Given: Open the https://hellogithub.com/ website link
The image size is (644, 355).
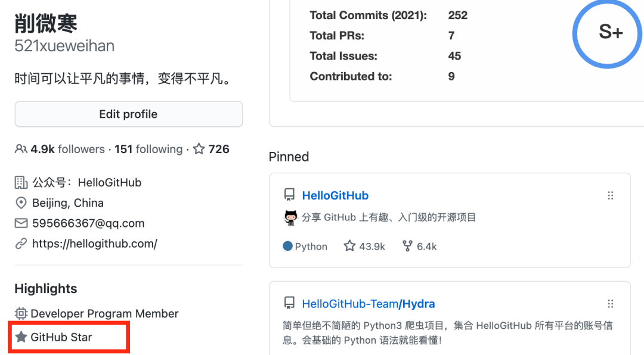Looking at the screenshot, I should [94, 244].
